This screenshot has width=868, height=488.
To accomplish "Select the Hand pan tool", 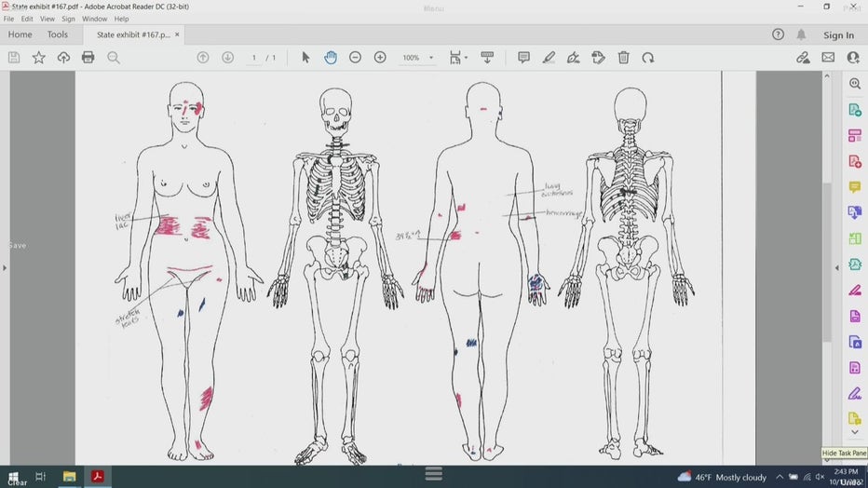I will [x=330, y=58].
